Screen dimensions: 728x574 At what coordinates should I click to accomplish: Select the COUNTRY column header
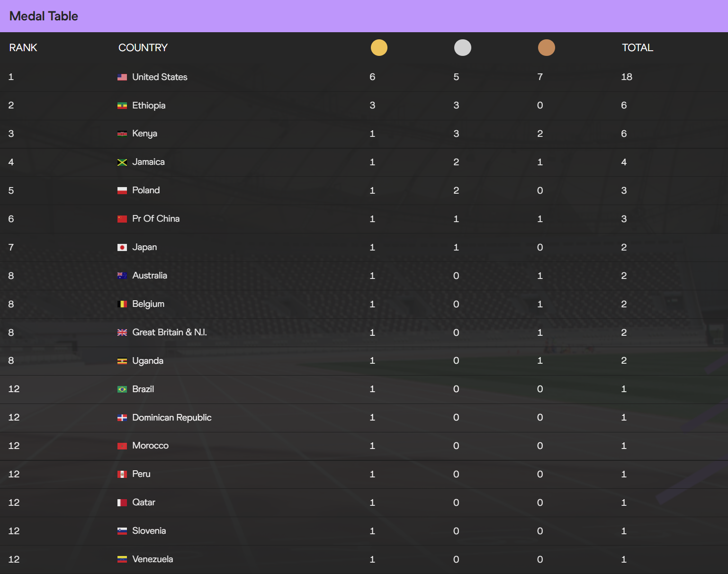point(143,47)
